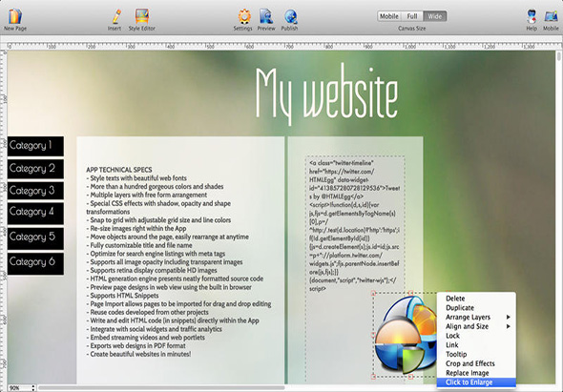Set canvas size to Mobile
563x392 pixels.
point(389,16)
